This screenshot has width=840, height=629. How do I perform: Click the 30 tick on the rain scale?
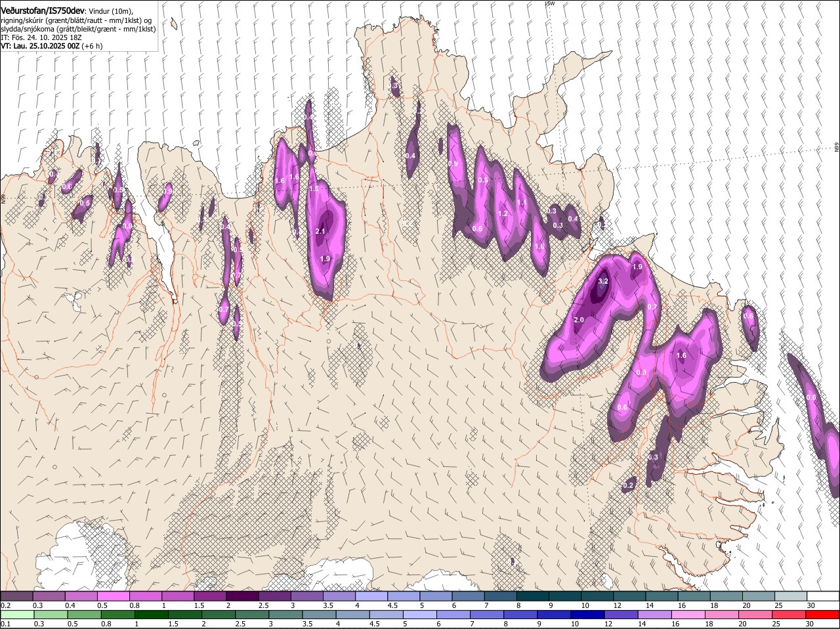pos(809,624)
